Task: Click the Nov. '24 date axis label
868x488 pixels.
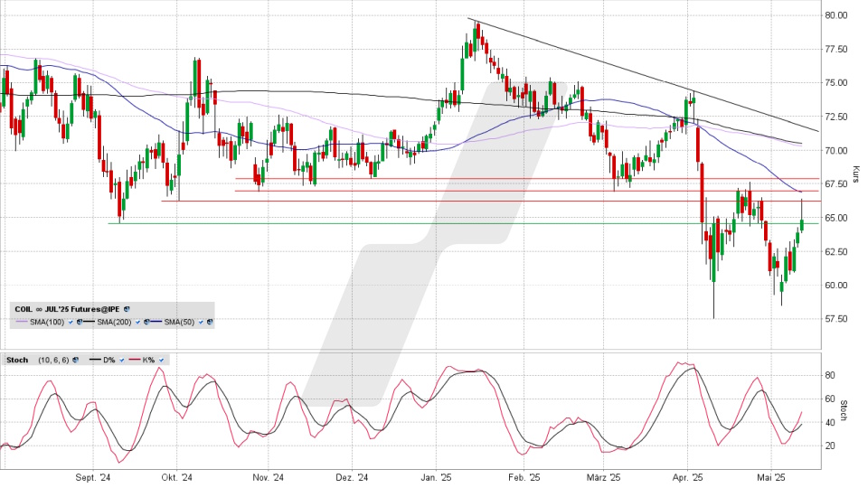Action: tap(268, 477)
